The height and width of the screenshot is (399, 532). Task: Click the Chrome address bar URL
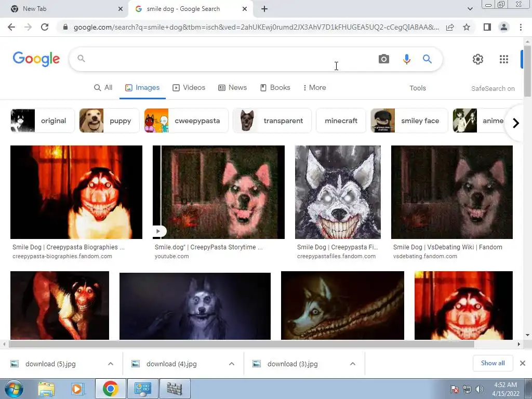point(256,27)
